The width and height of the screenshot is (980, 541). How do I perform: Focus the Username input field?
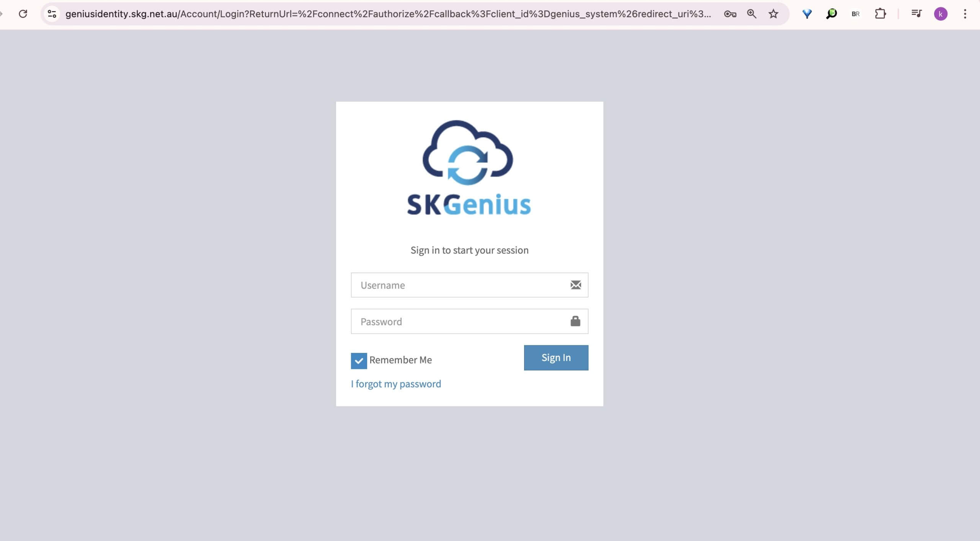click(x=469, y=285)
